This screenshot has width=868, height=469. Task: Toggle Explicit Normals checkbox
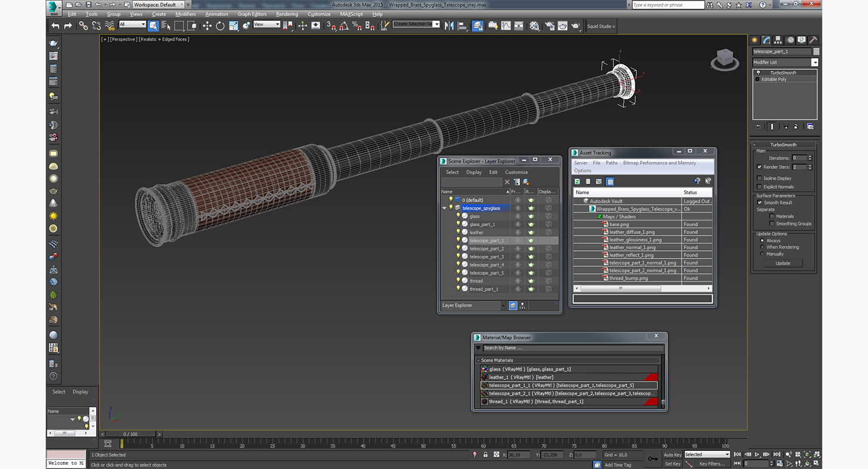pyautogui.click(x=759, y=186)
